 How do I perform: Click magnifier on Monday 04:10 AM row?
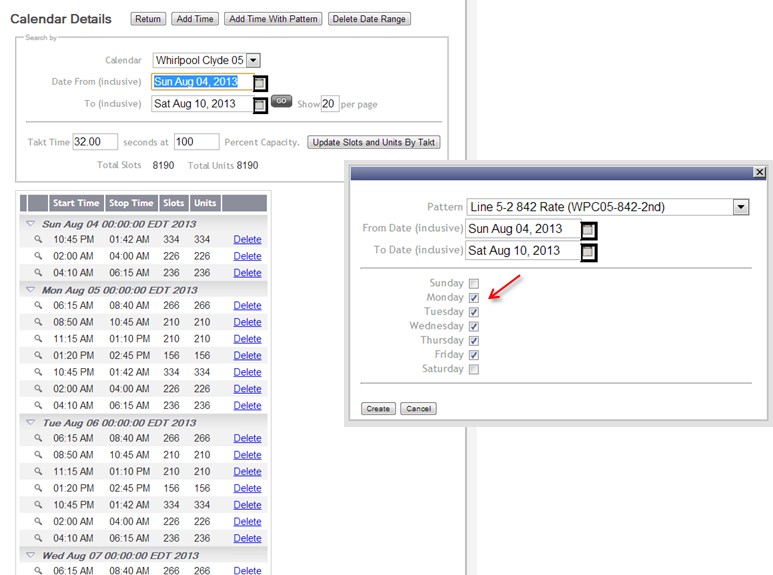[x=38, y=405]
